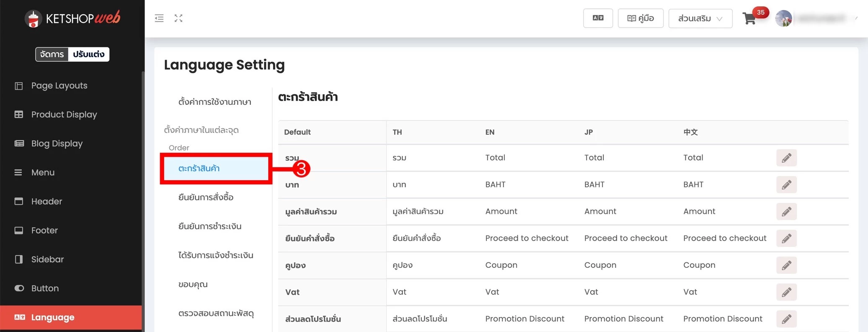Click the Default column header
This screenshot has width=868, height=332.
[x=297, y=132]
